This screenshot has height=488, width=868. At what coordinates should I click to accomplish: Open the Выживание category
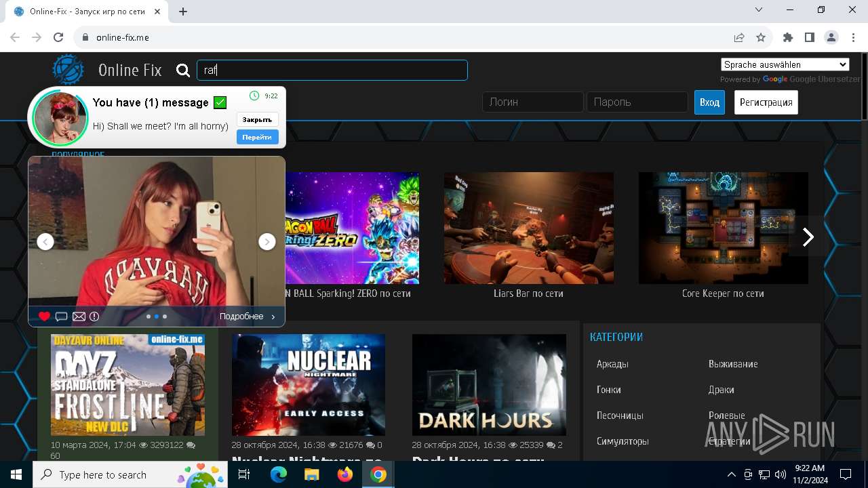pyautogui.click(x=733, y=364)
